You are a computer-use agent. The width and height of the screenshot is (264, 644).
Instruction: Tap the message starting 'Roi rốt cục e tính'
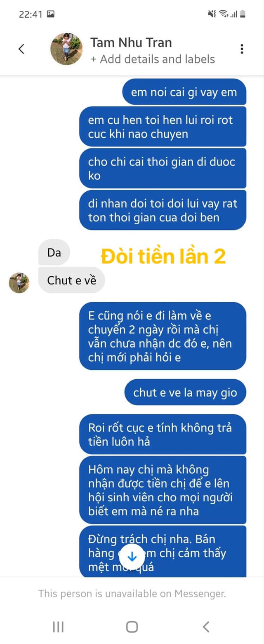pos(163,435)
